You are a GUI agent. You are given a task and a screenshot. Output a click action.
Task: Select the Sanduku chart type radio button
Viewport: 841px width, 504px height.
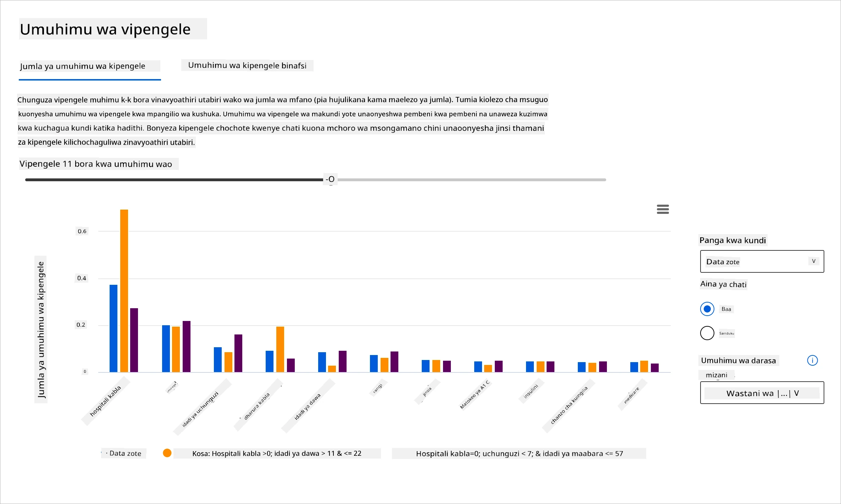[x=707, y=333]
